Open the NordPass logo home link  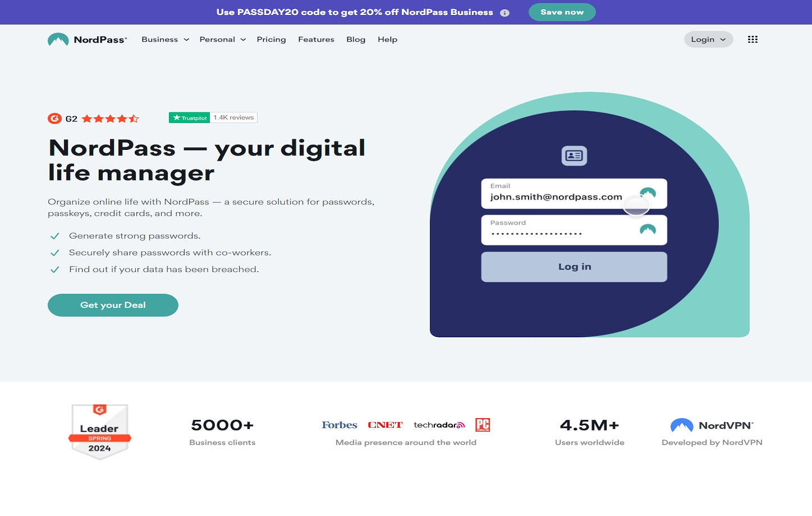88,39
